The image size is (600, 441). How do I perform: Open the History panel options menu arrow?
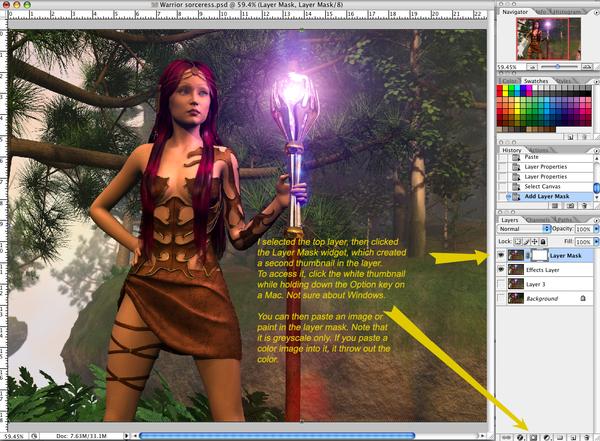(596, 150)
